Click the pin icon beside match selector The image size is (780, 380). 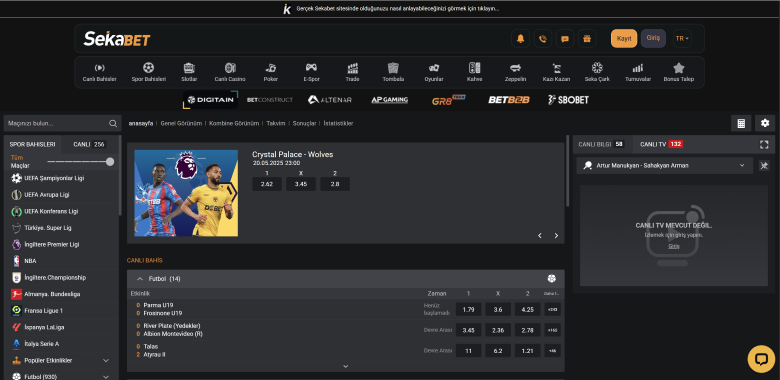point(764,166)
